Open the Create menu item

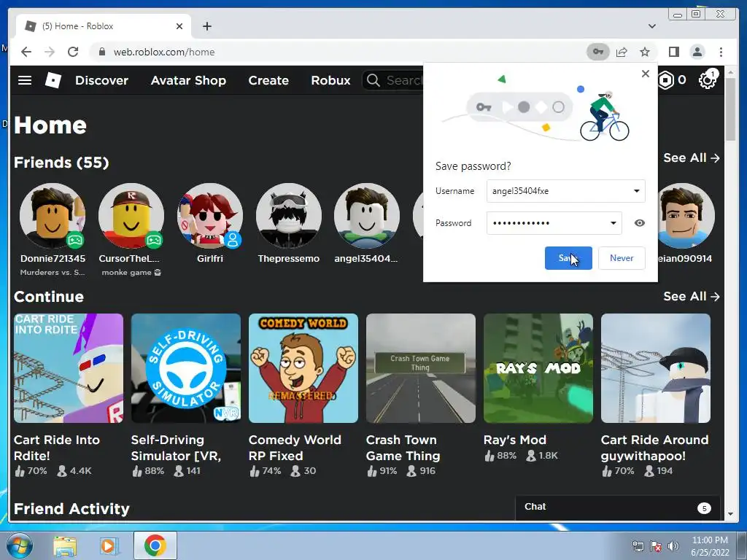(268, 80)
